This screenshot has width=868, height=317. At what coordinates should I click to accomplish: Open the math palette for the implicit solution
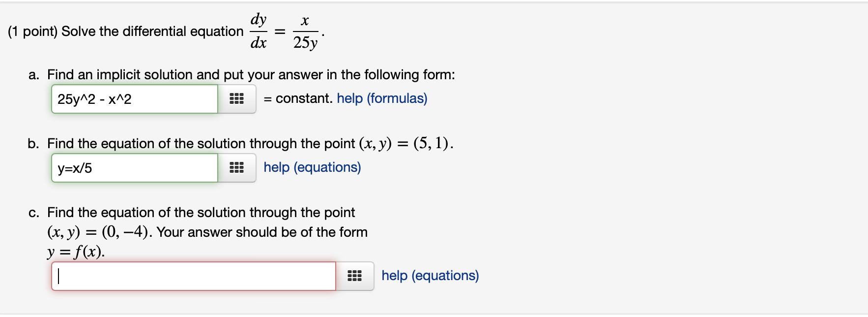[x=236, y=98]
